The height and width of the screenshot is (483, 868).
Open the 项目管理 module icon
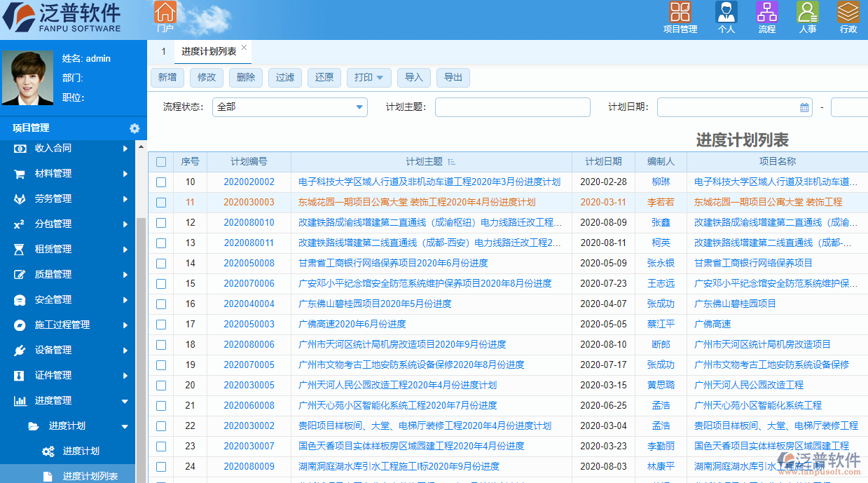tap(680, 17)
